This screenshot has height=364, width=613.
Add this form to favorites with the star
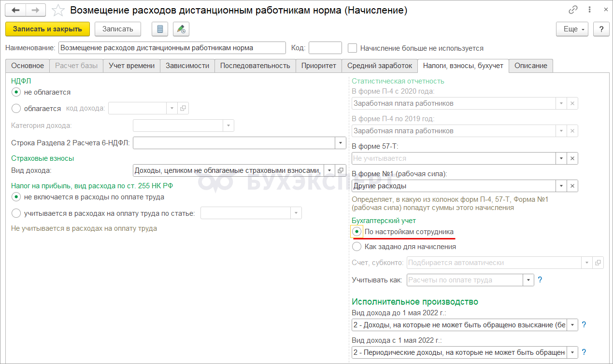(57, 10)
